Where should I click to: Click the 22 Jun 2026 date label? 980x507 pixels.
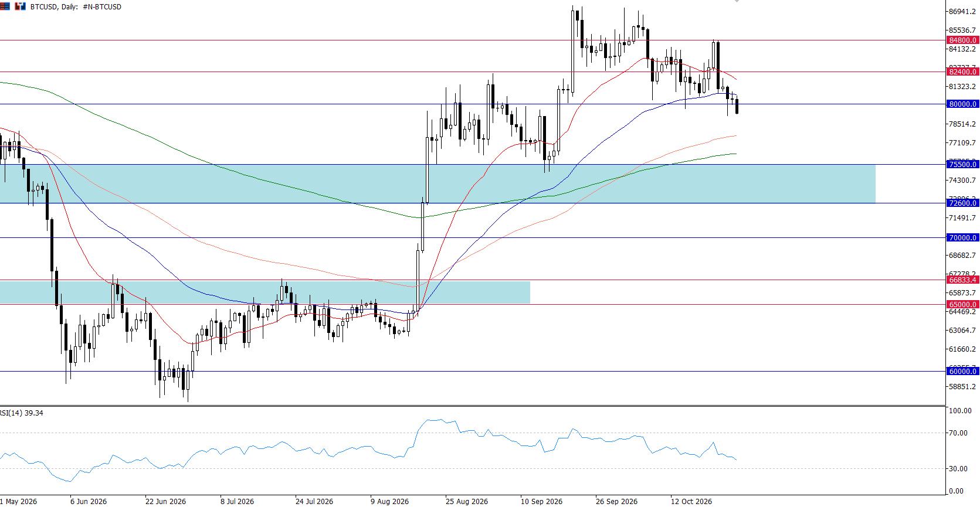(x=165, y=502)
